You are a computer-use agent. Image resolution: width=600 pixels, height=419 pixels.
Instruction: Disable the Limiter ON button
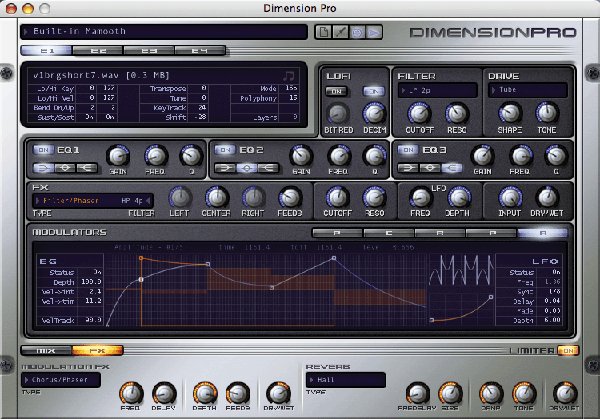(568, 351)
